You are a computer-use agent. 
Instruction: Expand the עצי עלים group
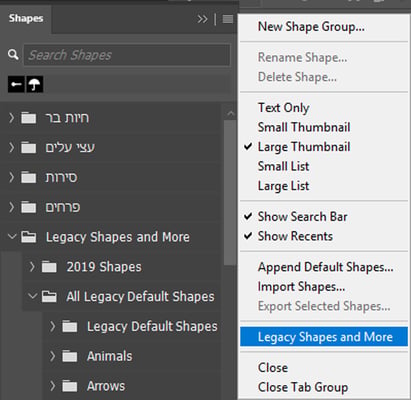pos(12,147)
